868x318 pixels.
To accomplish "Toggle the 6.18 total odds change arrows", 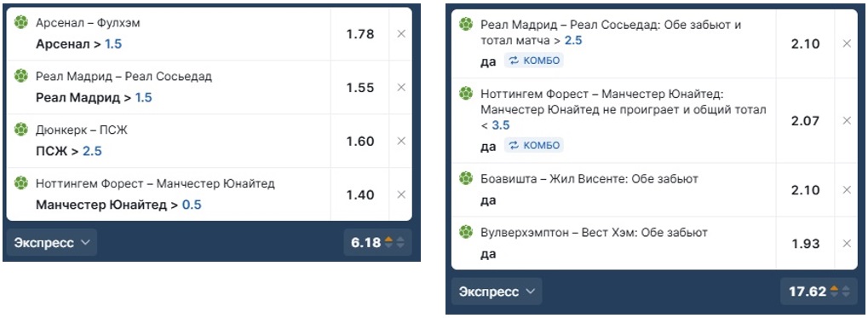I will pos(394,243).
